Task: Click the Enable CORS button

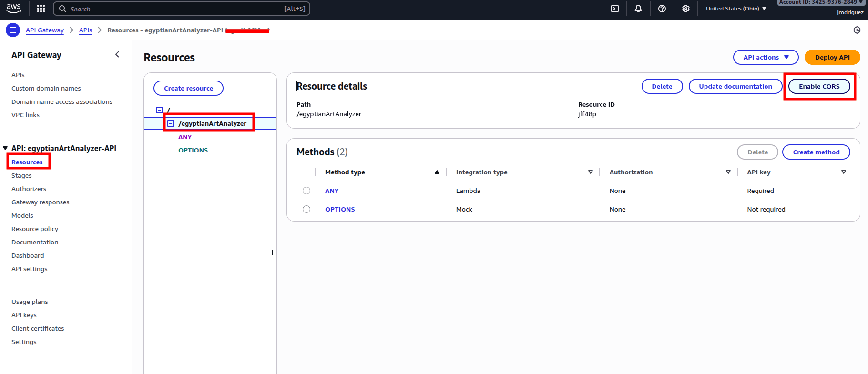Action: (x=819, y=86)
